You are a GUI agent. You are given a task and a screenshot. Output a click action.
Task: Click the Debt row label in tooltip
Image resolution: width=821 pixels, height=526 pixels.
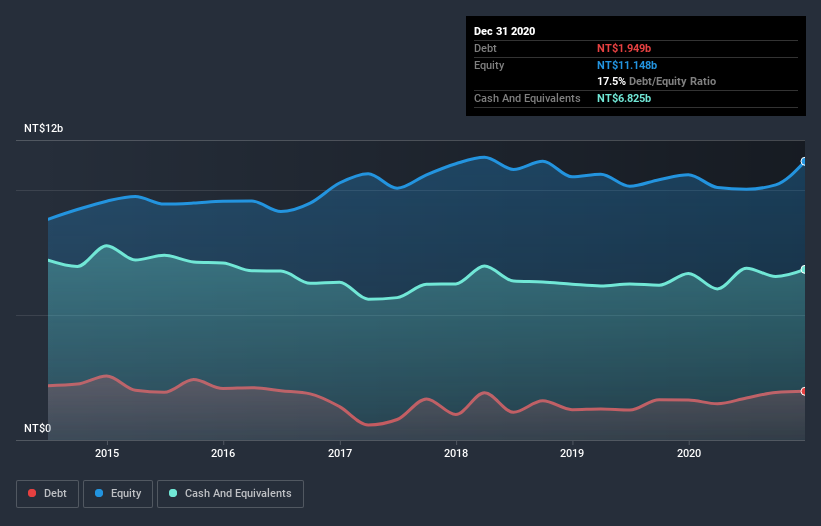(x=485, y=48)
